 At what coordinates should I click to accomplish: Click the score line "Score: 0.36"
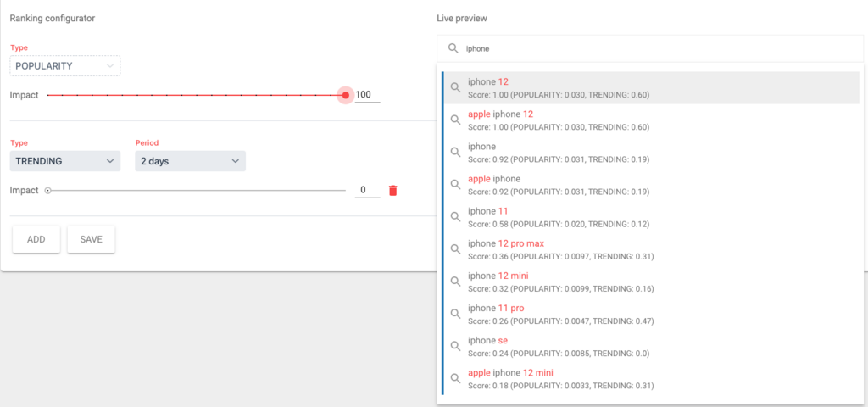561,256
